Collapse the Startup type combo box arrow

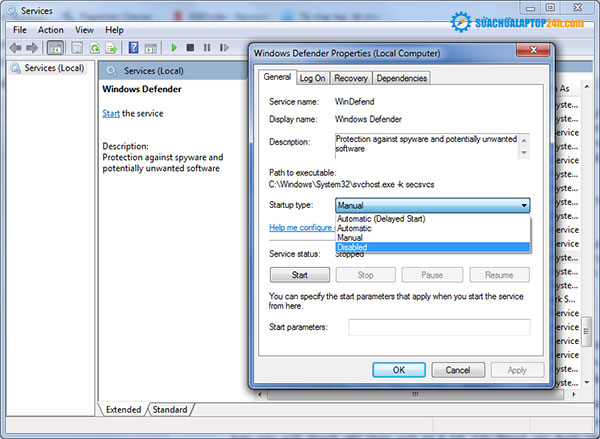[x=524, y=206]
